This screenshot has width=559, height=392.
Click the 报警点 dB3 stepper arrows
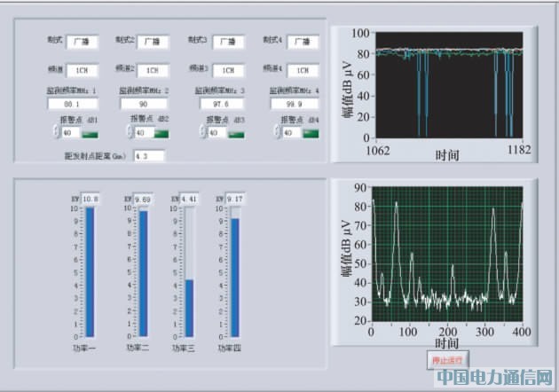[202, 132]
